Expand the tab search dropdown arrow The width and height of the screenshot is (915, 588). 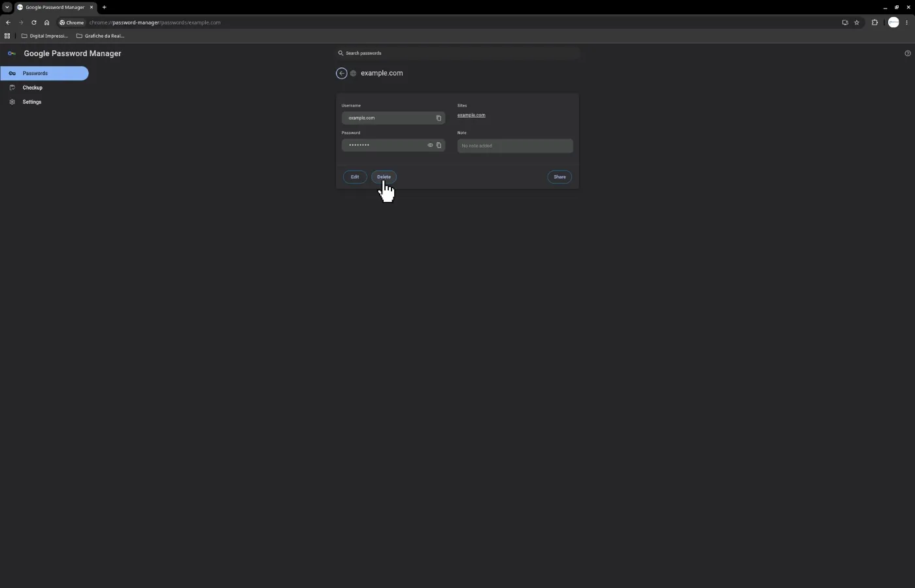pos(7,7)
